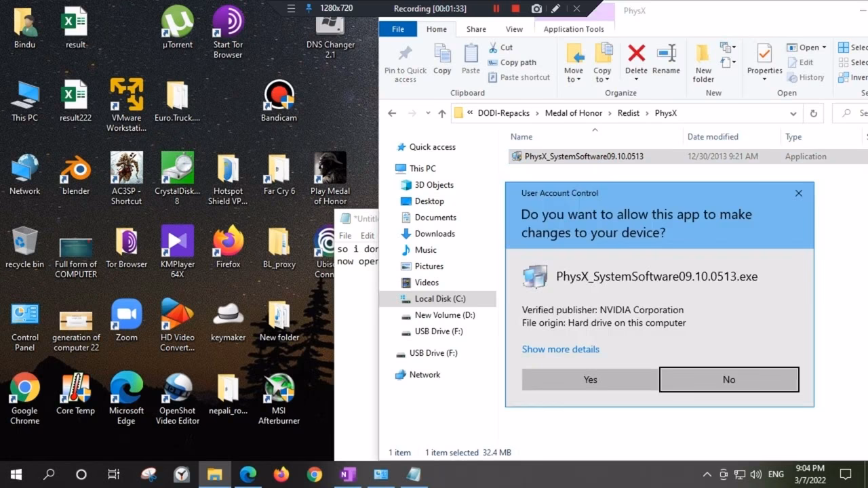Screen dimensions: 868x488
Task: Select the PhysX_SystemSoftware09.10.0513 file row
Action: [688, 157]
